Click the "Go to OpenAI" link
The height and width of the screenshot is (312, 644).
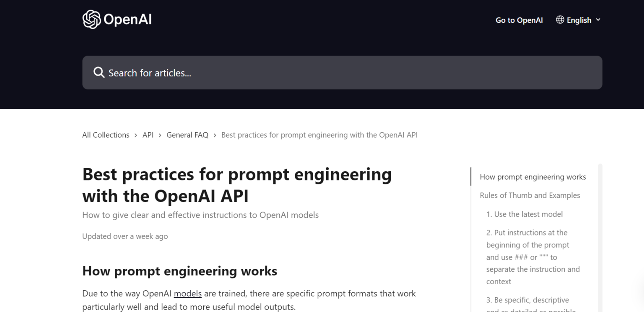coord(519,20)
